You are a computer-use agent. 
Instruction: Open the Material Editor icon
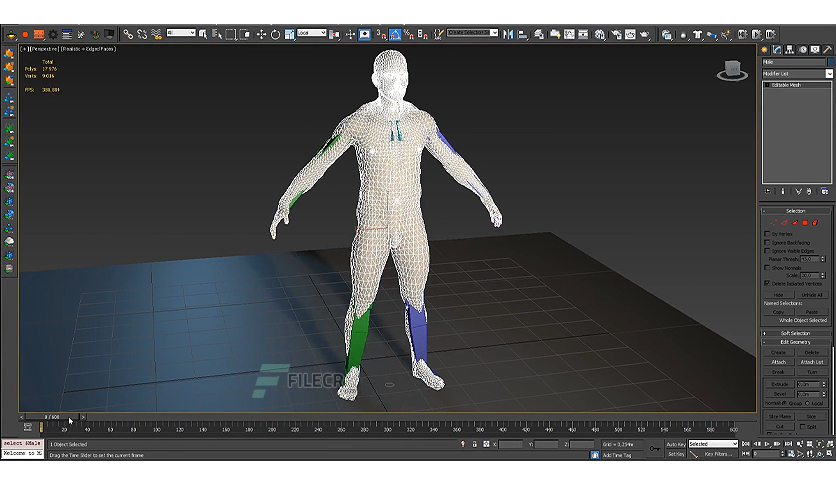[600, 35]
